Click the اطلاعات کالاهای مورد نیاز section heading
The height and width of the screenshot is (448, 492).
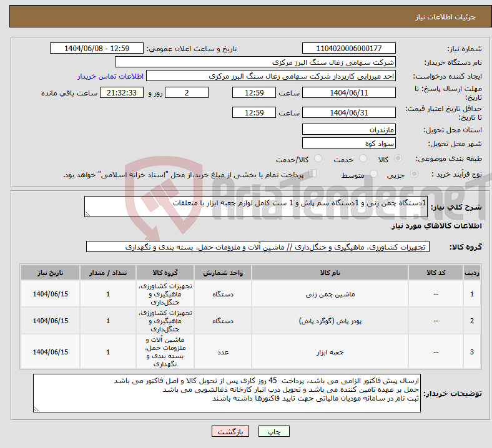click(436, 226)
